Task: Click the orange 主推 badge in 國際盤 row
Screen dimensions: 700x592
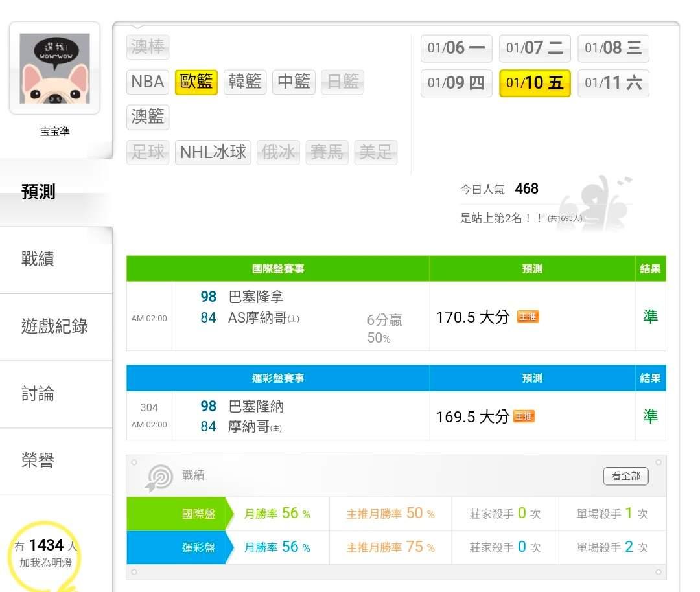Action: [x=528, y=317]
